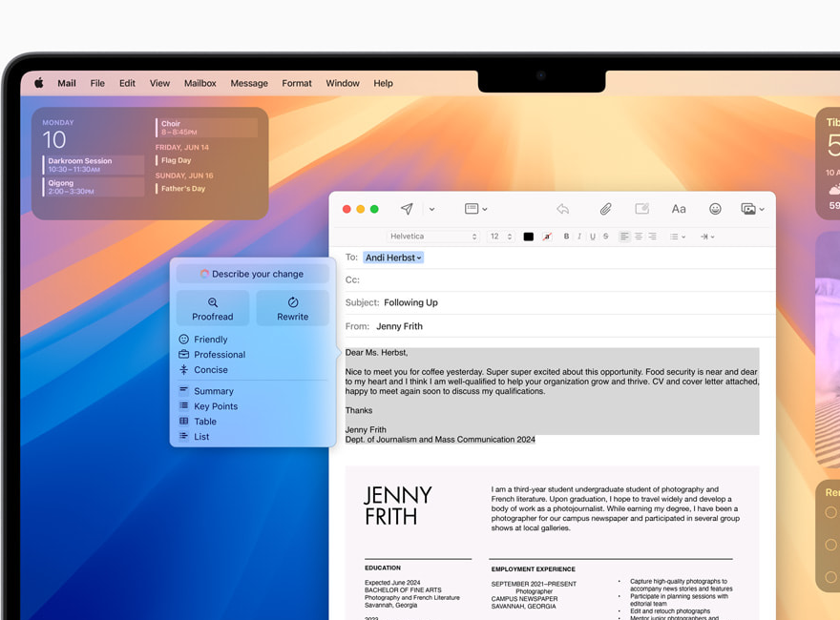Open the View menu
Screen dimensions: 840x620
coord(159,83)
